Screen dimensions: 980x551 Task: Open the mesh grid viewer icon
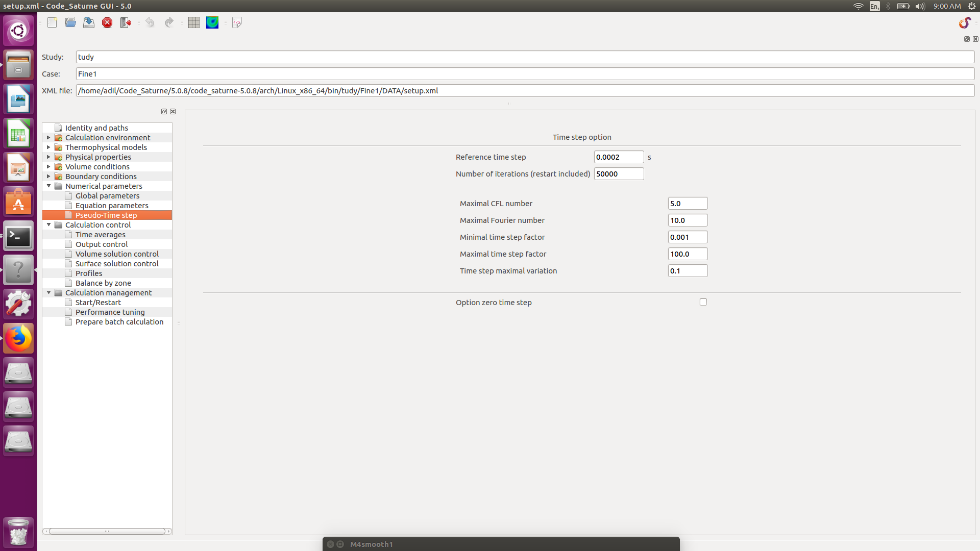[194, 22]
